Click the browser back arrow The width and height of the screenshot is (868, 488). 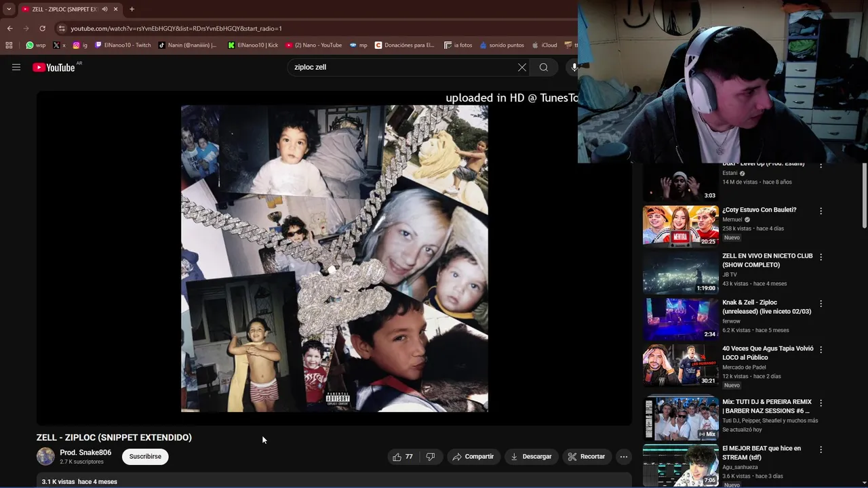(x=9, y=28)
